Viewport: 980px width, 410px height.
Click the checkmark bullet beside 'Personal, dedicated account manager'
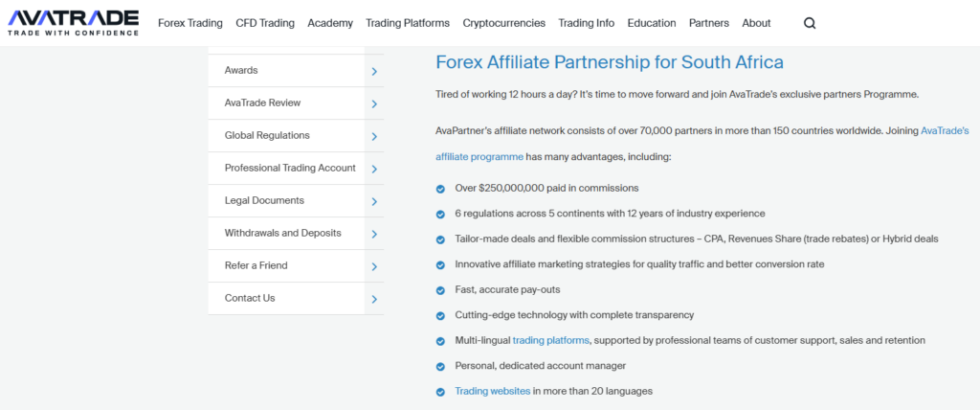(x=440, y=366)
